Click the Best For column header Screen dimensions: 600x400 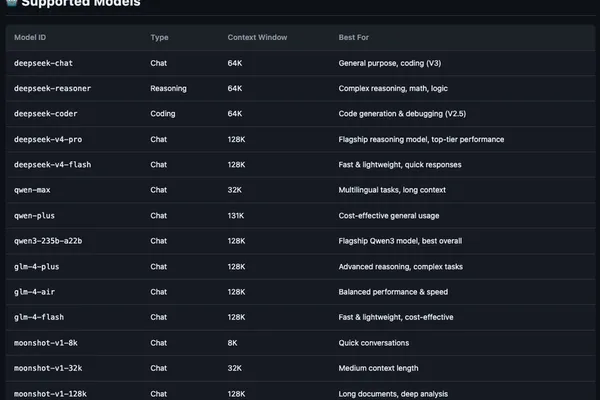pyautogui.click(x=354, y=38)
